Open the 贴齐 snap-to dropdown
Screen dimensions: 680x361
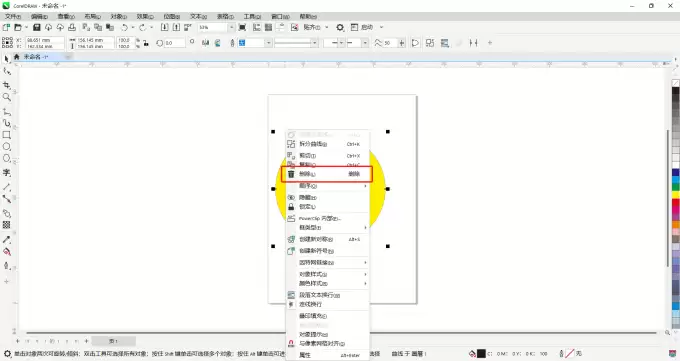327,27
